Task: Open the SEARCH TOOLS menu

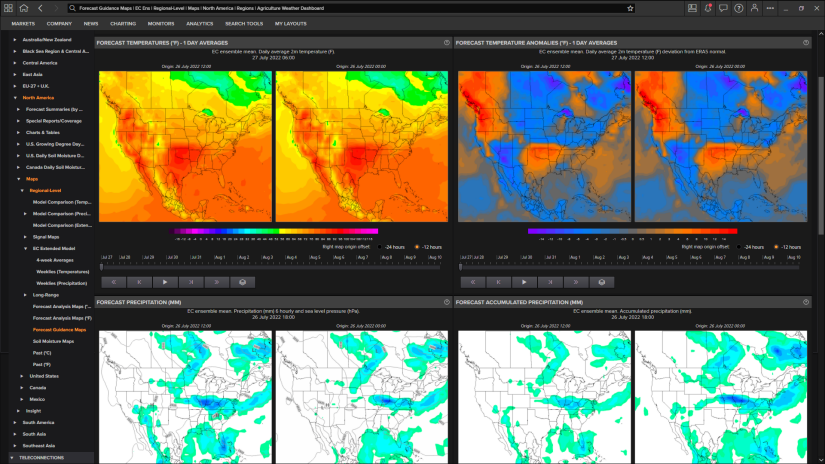Action: [244, 22]
